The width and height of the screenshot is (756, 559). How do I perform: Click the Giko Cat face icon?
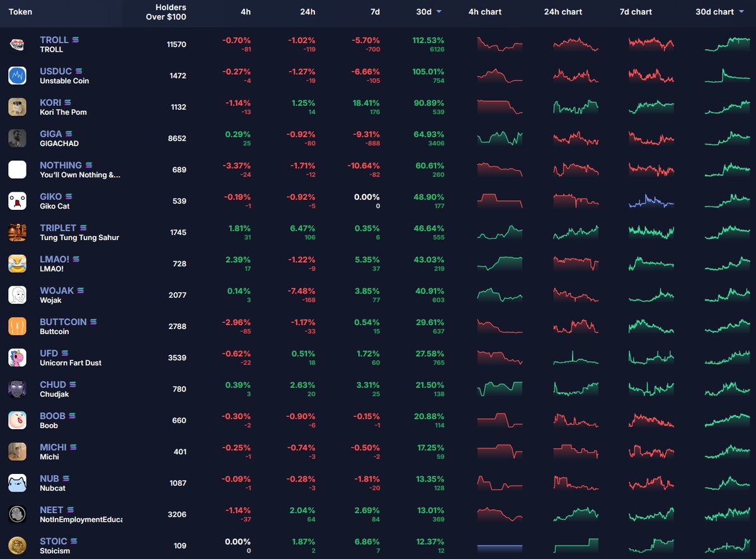(17, 200)
